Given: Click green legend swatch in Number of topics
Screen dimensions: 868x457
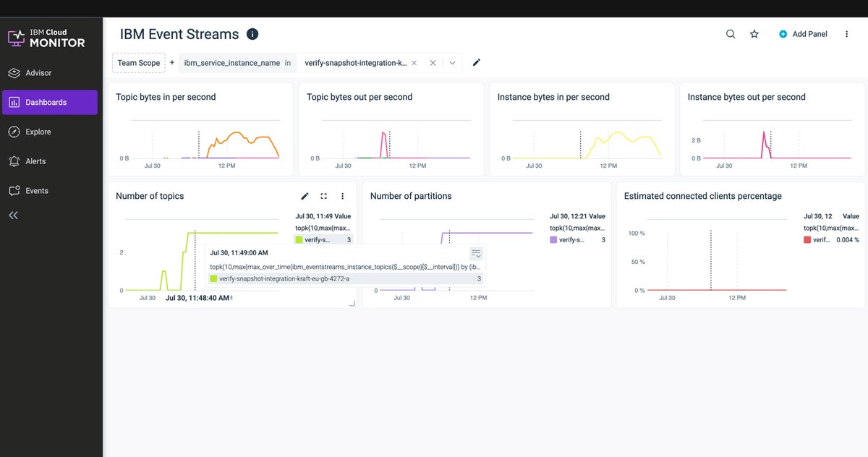Looking at the screenshot, I should (x=299, y=239).
